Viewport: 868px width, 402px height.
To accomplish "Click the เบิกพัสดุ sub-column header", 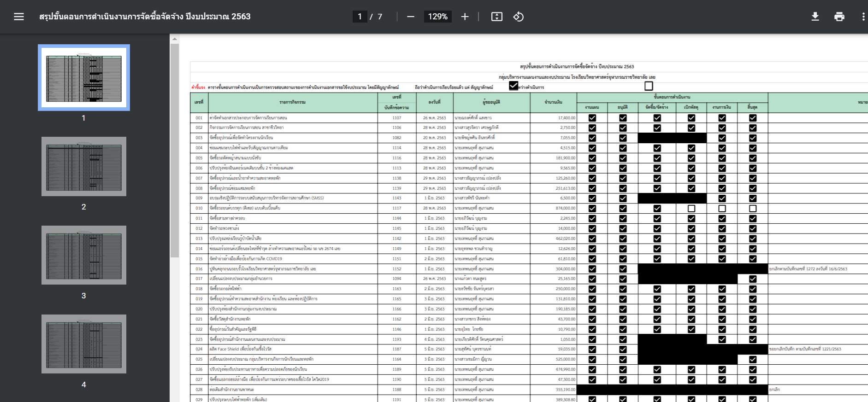I will (691, 107).
